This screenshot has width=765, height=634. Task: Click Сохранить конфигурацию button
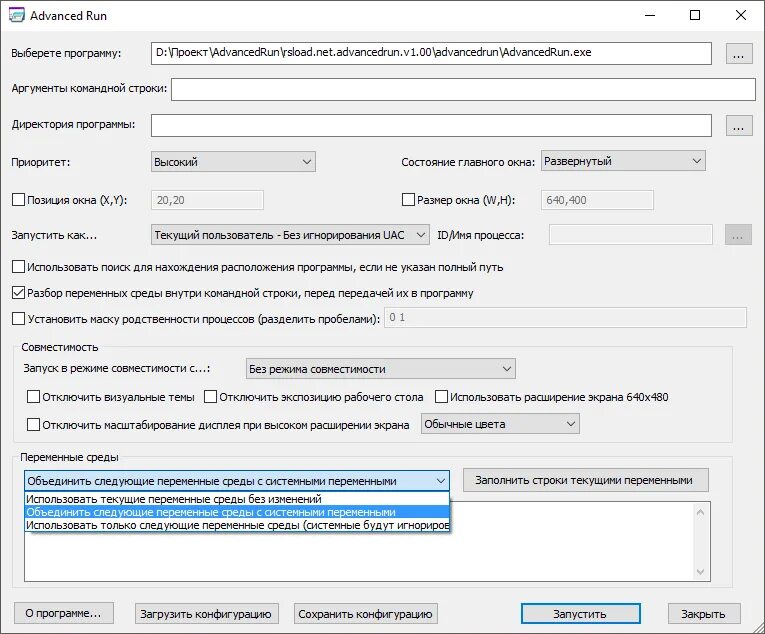pos(365,614)
